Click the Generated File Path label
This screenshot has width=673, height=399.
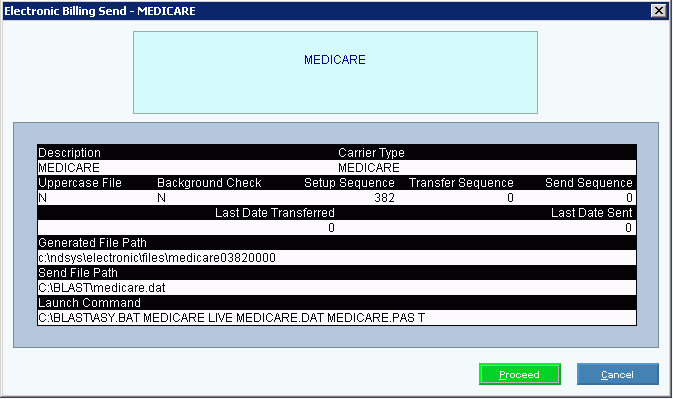(92, 243)
